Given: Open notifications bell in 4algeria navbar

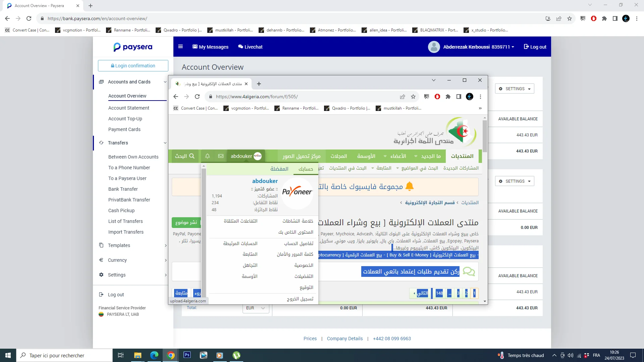Looking at the screenshot, I should coord(207,156).
